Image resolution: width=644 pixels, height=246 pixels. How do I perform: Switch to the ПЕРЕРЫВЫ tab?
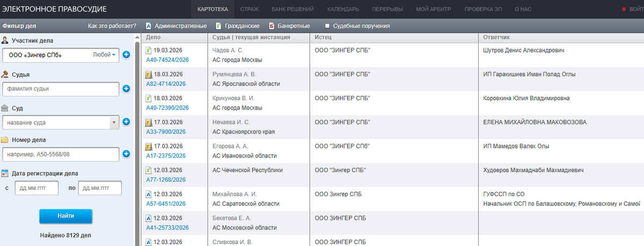click(387, 9)
